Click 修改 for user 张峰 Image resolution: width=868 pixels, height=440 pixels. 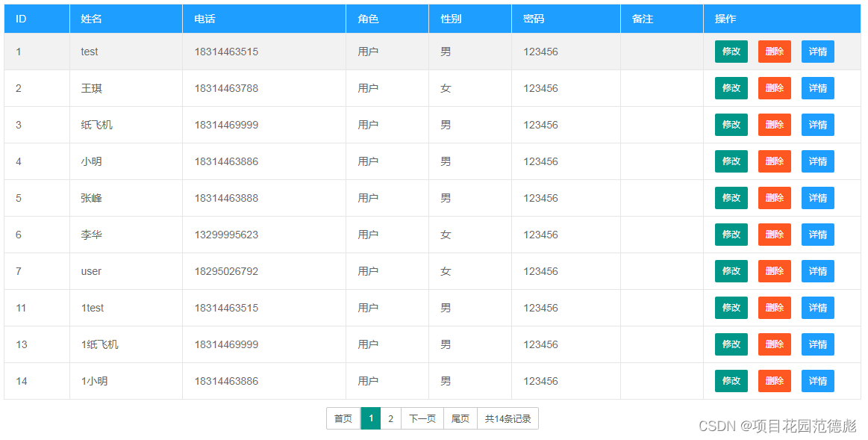[x=731, y=198]
